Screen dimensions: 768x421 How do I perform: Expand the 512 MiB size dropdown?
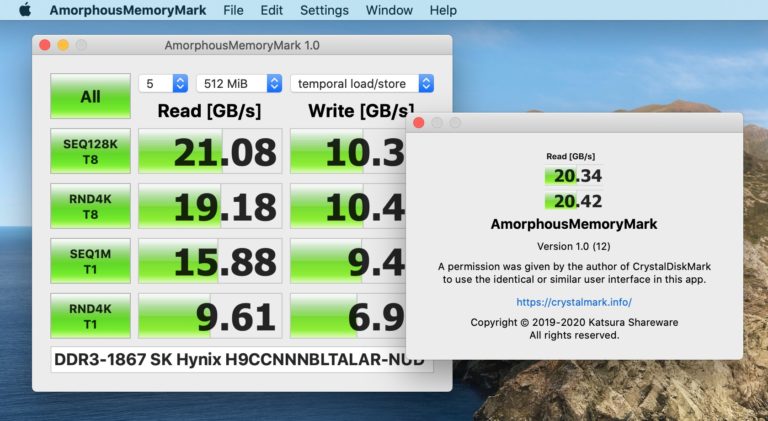pyautogui.click(x=238, y=84)
